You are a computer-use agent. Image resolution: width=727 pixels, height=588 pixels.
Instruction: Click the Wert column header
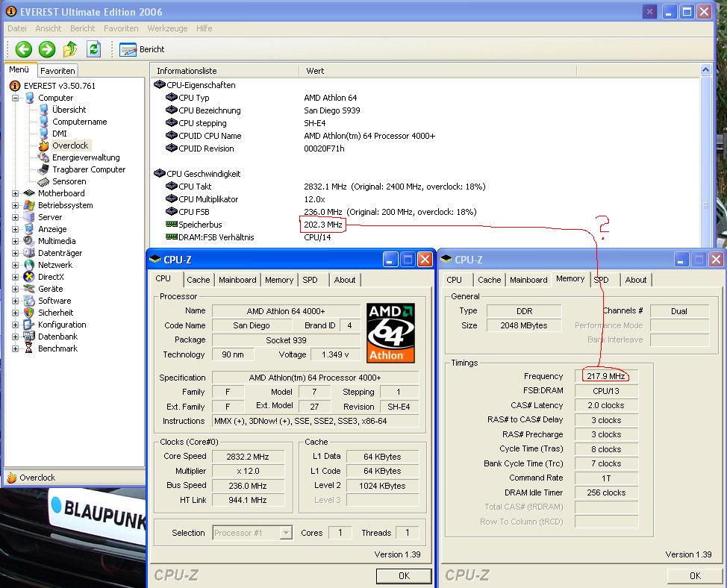click(x=437, y=71)
